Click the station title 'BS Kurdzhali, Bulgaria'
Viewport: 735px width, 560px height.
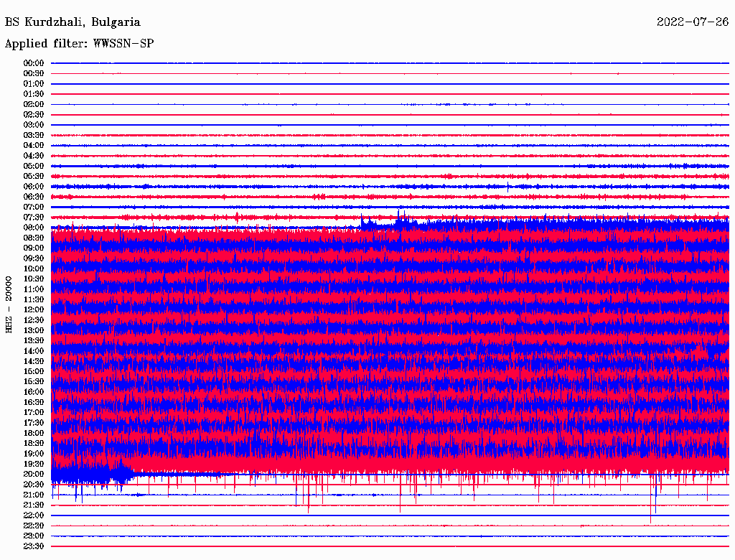pyautogui.click(x=72, y=22)
